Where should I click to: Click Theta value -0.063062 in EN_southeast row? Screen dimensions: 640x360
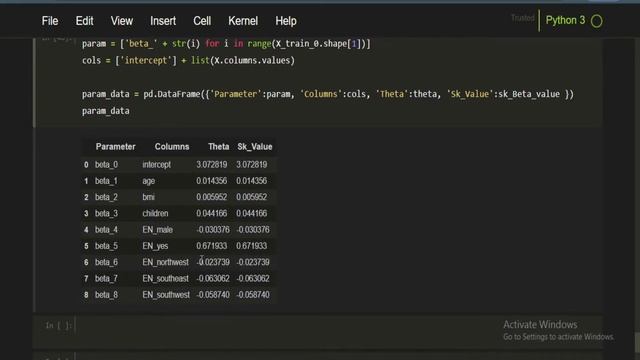tap(213, 278)
